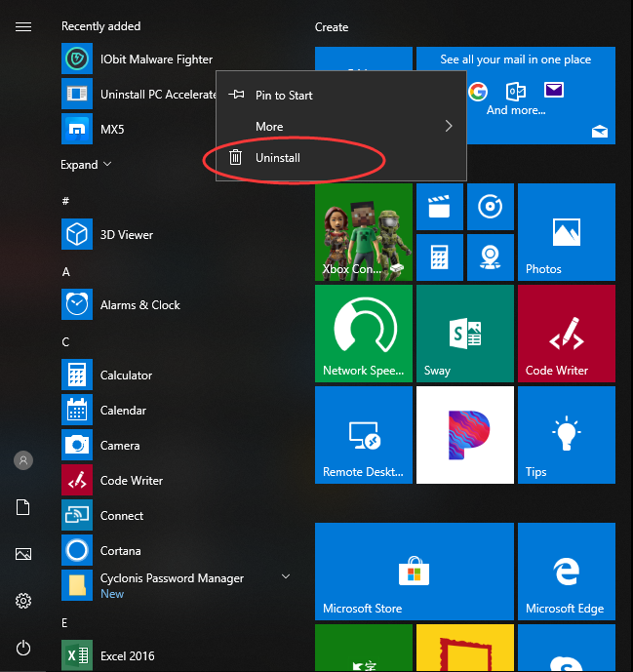
Task: Open Excel 2016 icon
Action: (77, 655)
